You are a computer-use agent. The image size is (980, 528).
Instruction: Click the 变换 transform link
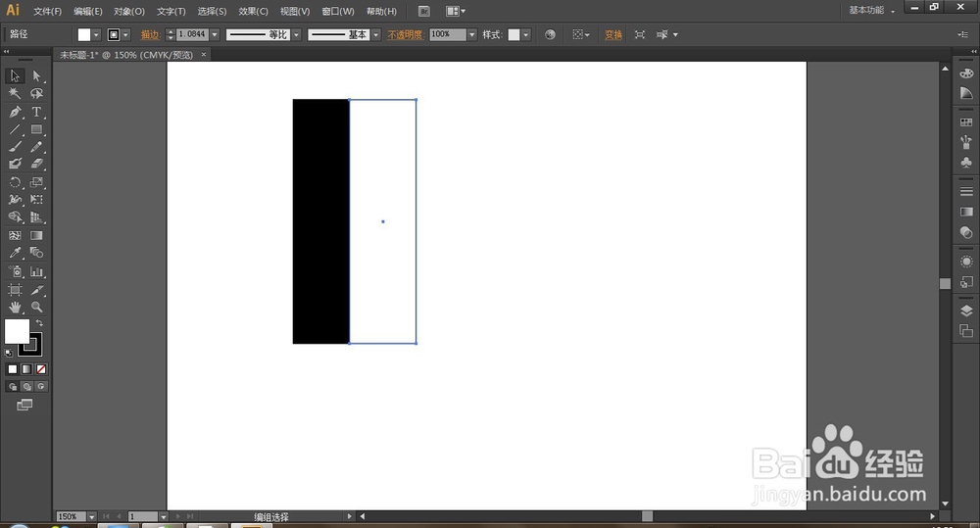click(613, 35)
